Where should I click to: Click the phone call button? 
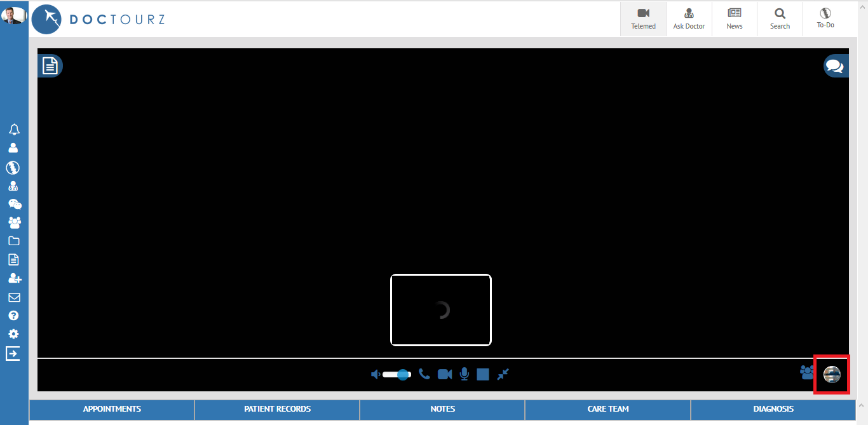(424, 374)
